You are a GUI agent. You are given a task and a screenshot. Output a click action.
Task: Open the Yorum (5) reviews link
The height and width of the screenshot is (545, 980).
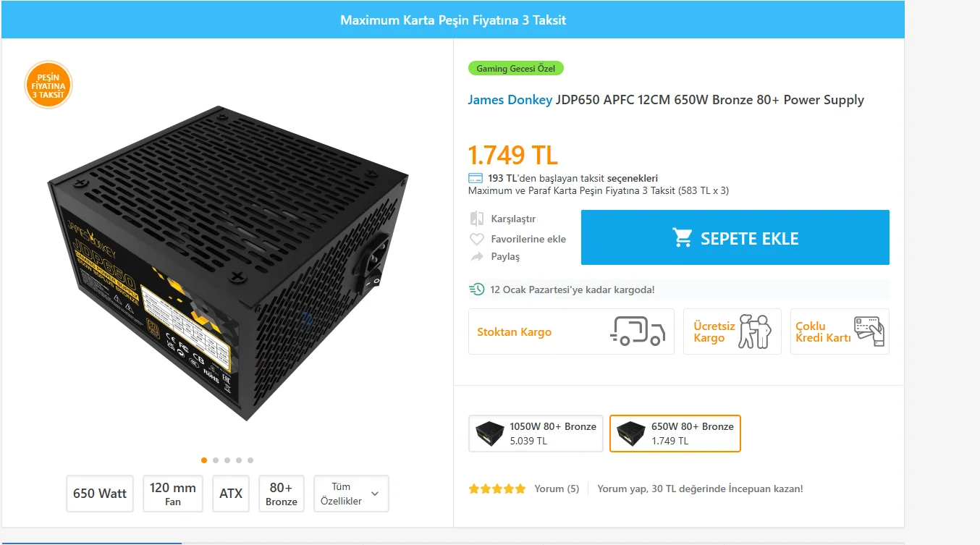[557, 489]
